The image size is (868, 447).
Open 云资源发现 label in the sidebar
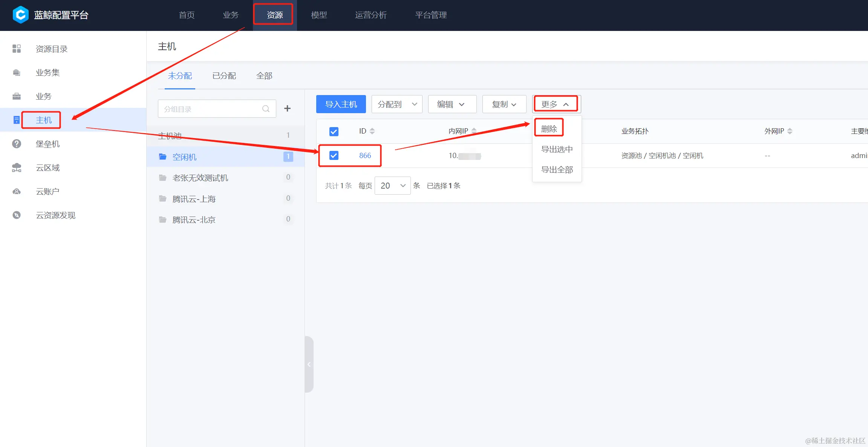coord(56,215)
